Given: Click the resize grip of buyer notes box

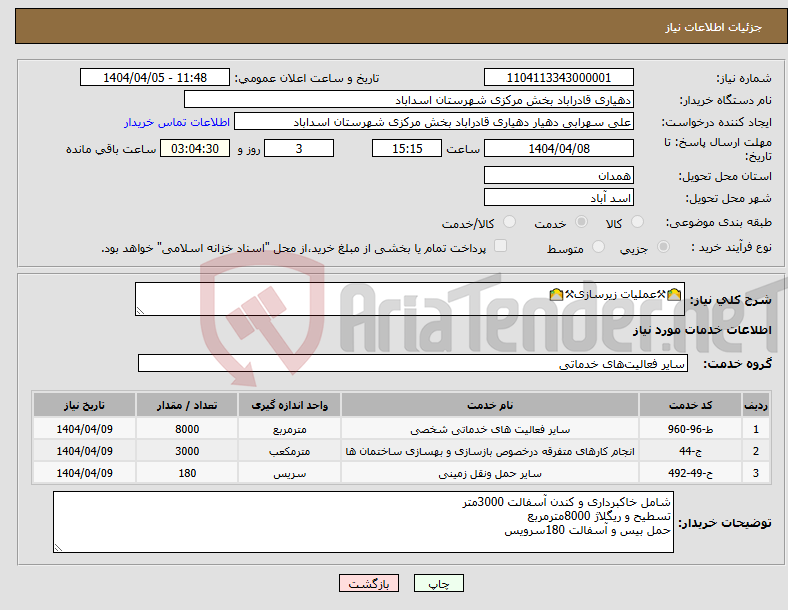Looking at the screenshot, I should click(58, 548).
